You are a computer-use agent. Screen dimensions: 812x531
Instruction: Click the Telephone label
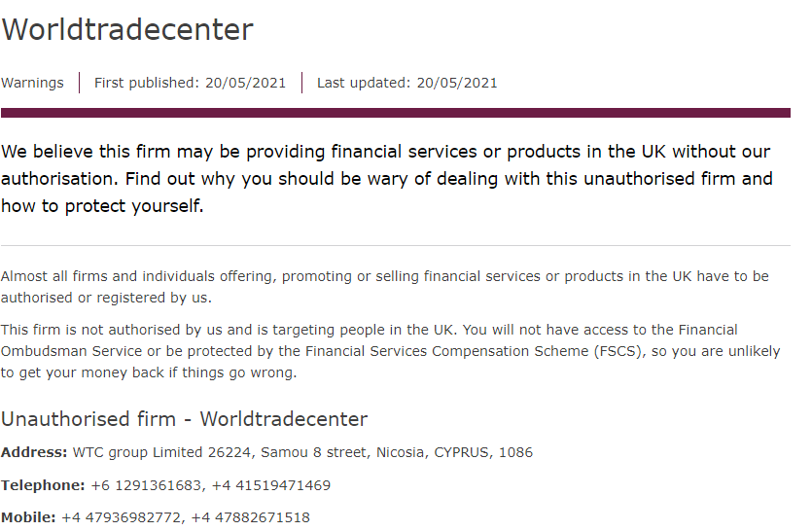click(x=43, y=485)
